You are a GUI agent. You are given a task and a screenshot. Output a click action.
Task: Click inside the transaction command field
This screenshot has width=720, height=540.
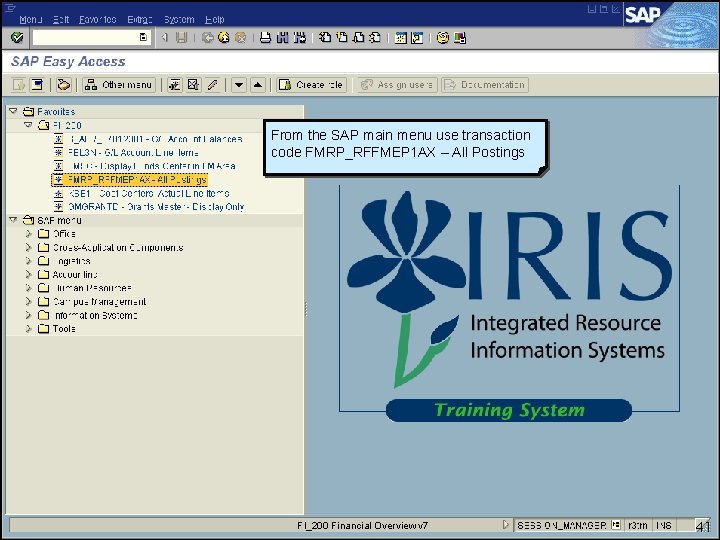(86, 38)
